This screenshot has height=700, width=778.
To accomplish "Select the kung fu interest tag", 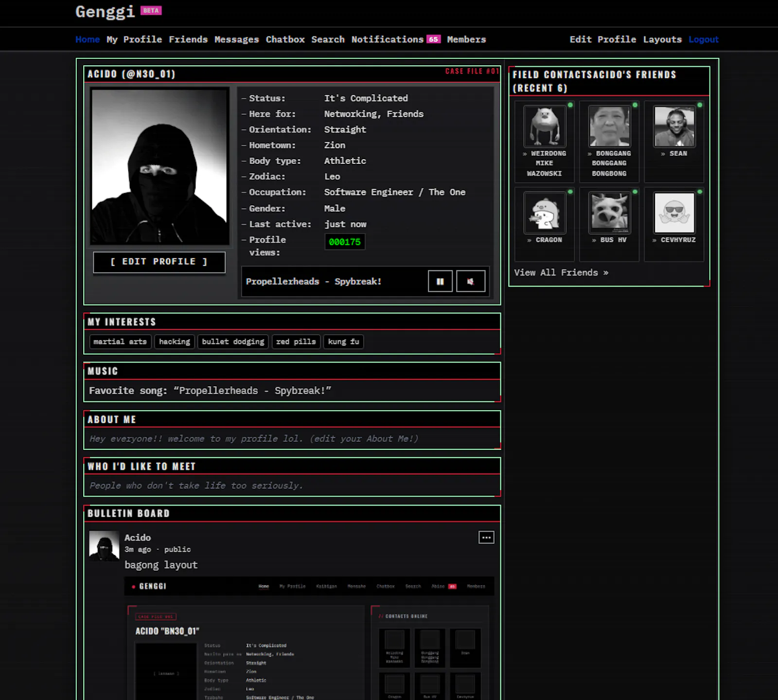I will (344, 341).
